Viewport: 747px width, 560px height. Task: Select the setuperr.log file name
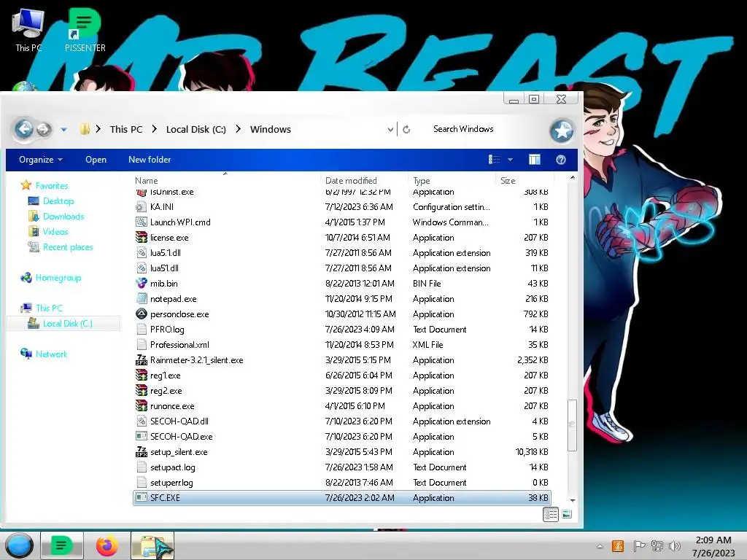171,483
